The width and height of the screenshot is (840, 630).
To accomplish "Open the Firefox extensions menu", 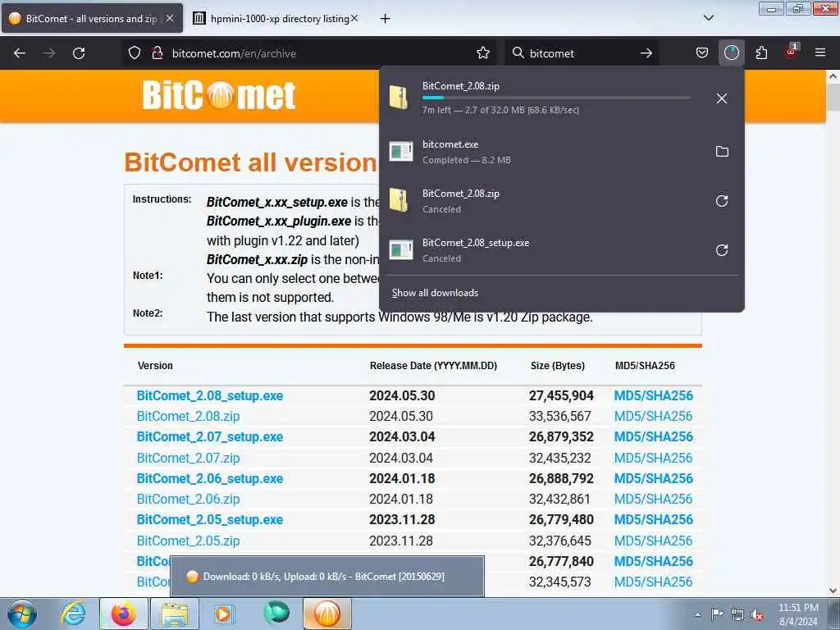I will pyautogui.click(x=761, y=53).
